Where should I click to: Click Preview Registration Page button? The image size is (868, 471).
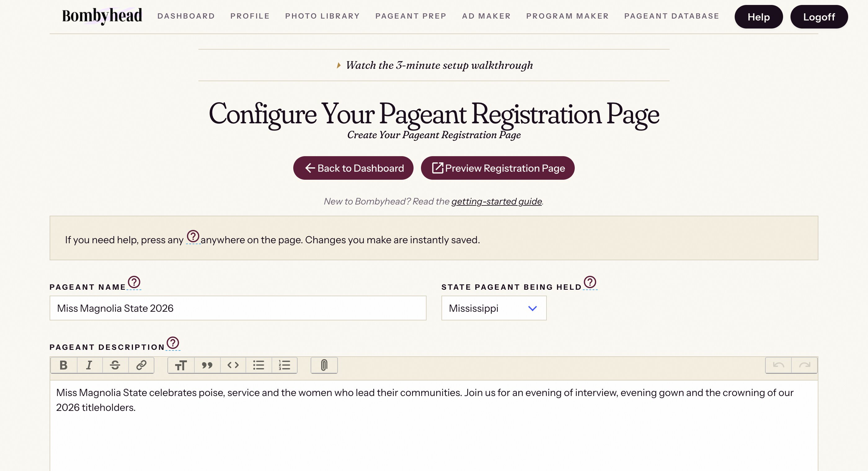pos(498,168)
